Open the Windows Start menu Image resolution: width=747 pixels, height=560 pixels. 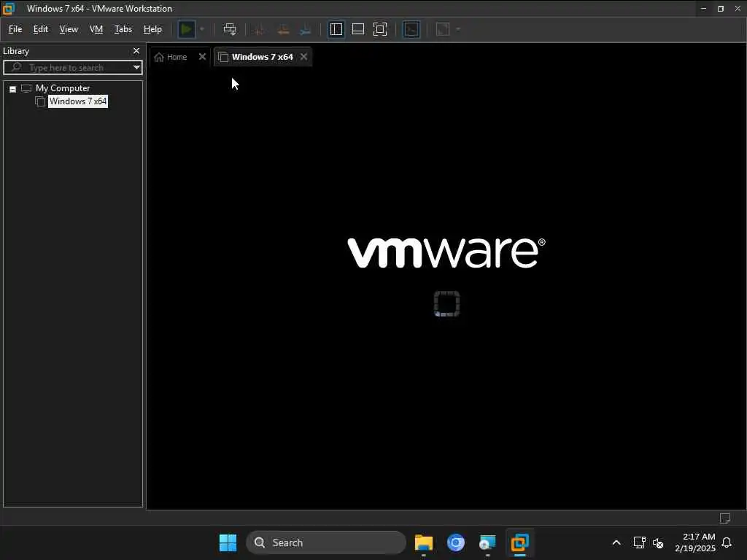click(228, 542)
